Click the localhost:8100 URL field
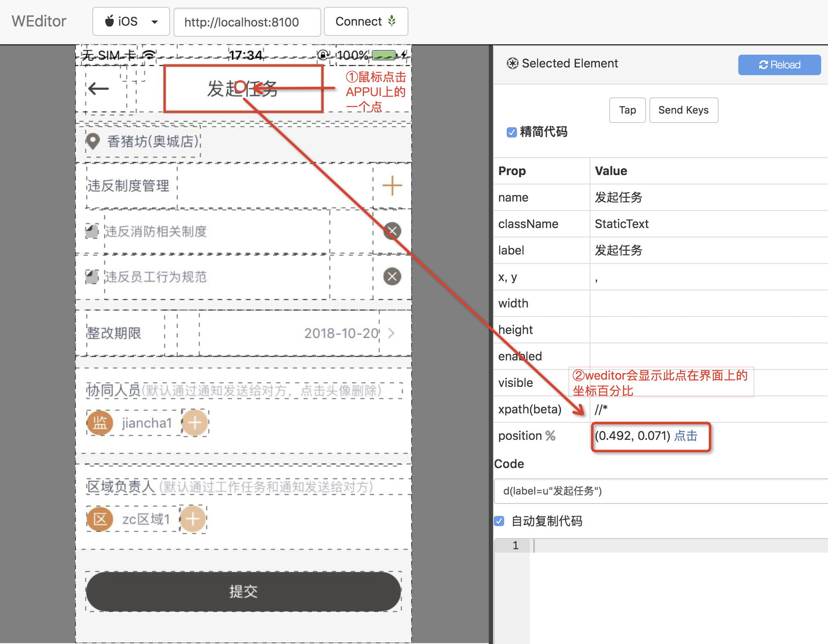Screen dimensions: 828x644 (247, 22)
